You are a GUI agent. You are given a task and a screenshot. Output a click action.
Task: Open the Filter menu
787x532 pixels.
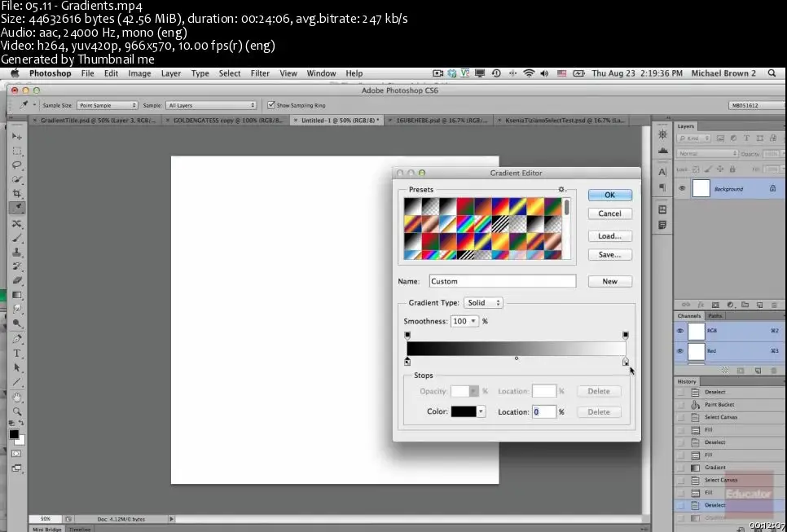[x=260, y=73]
